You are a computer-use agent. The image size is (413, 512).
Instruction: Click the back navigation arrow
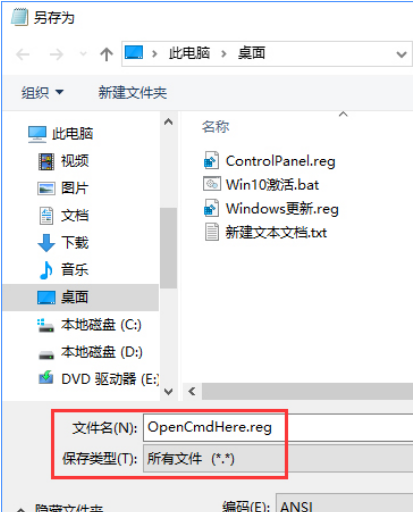tap(23, 54)
